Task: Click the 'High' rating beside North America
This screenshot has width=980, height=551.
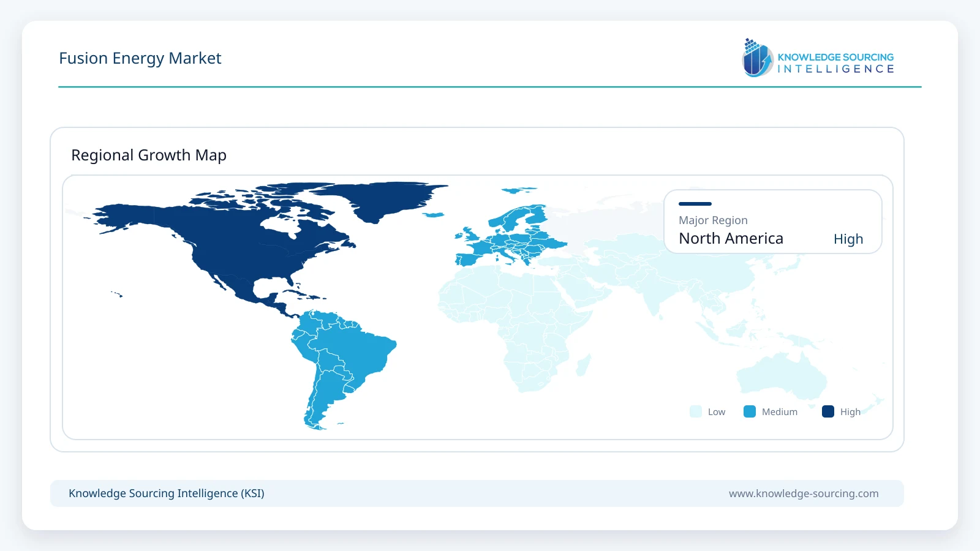Action: (848, 239)
